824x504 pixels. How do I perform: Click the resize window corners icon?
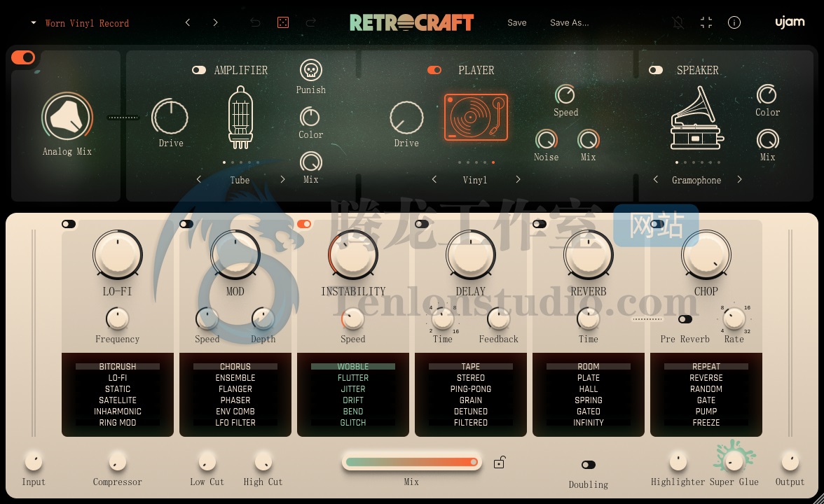pyautogui.click(x=706, y=22)
